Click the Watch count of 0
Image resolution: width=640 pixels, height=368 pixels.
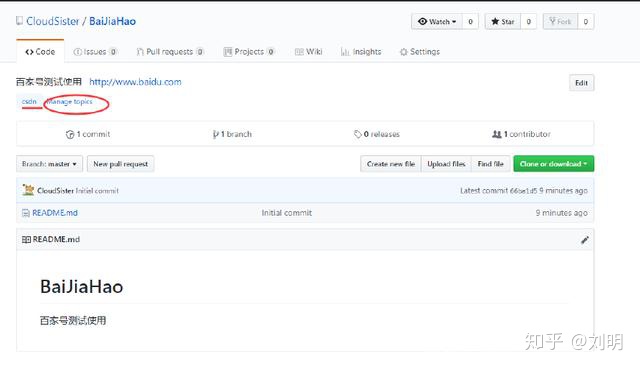tap(470, 22)
